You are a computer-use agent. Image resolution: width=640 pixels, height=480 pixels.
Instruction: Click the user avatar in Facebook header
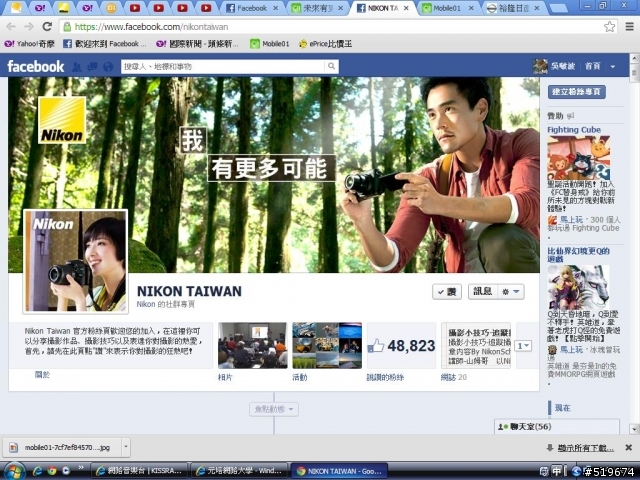[x=540, y=66]
